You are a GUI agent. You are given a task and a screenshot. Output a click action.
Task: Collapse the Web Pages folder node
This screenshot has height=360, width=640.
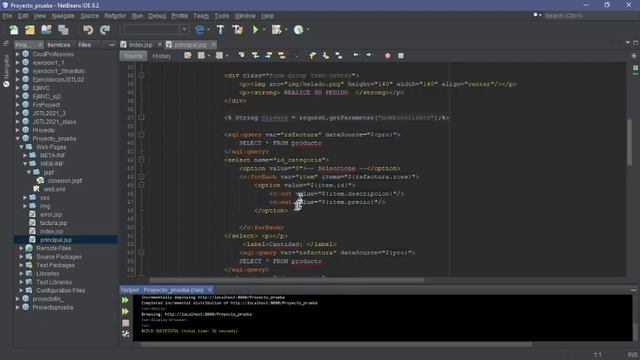point(22,147)
